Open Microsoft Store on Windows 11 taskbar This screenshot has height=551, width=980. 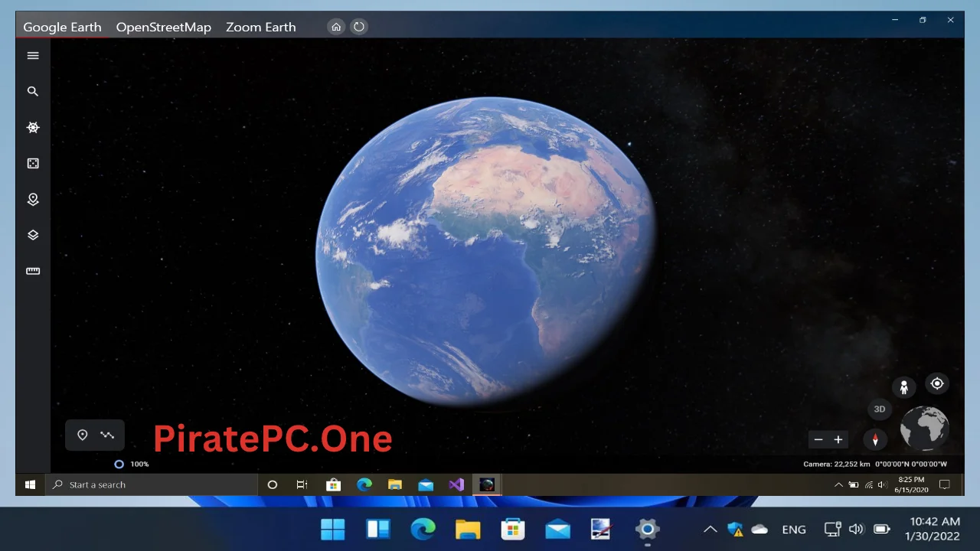click(513, 529)
